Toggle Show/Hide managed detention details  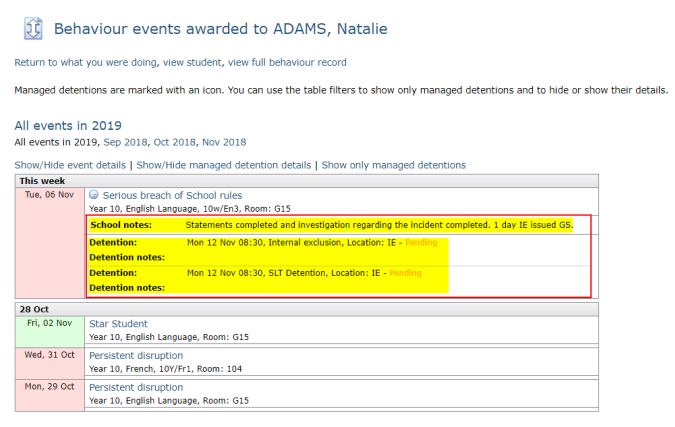click(x=223, y=165)
